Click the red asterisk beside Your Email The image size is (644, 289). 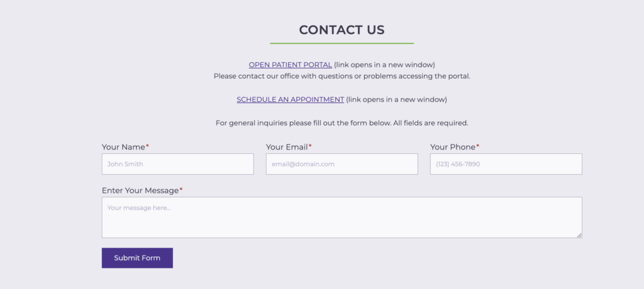coord(310,146)
